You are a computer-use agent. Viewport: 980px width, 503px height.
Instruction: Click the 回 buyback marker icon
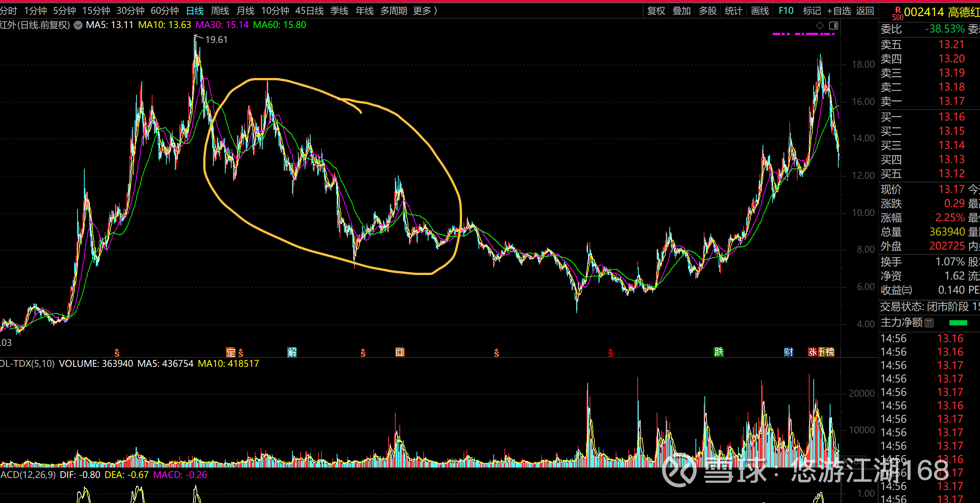(x=399, y=352)
